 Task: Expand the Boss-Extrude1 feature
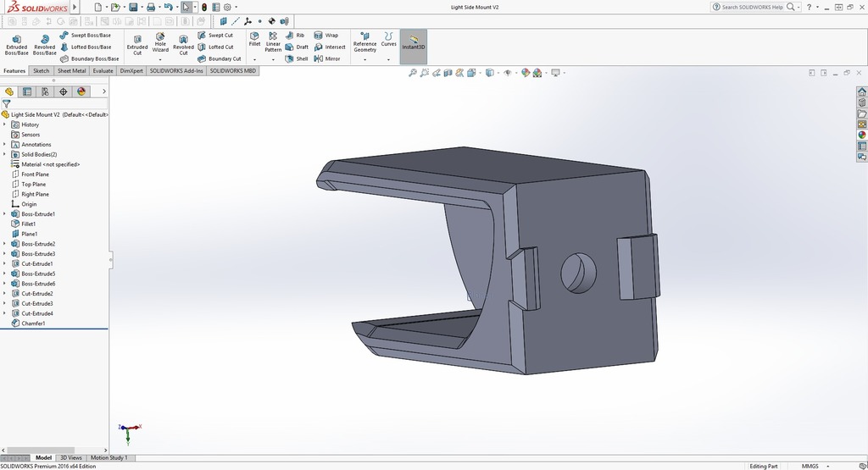click(x=5, y=214)
